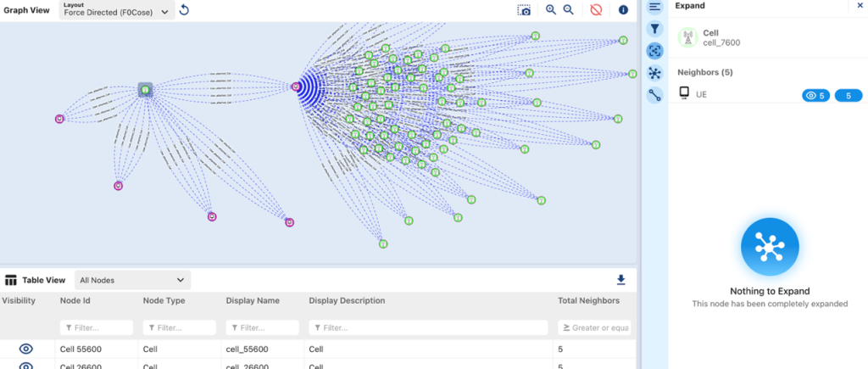Image resolution: width=868 pixels, height=369 pixels.
Task: Click the blue 5 count badge for UE
Action: [x=849, y=96]
